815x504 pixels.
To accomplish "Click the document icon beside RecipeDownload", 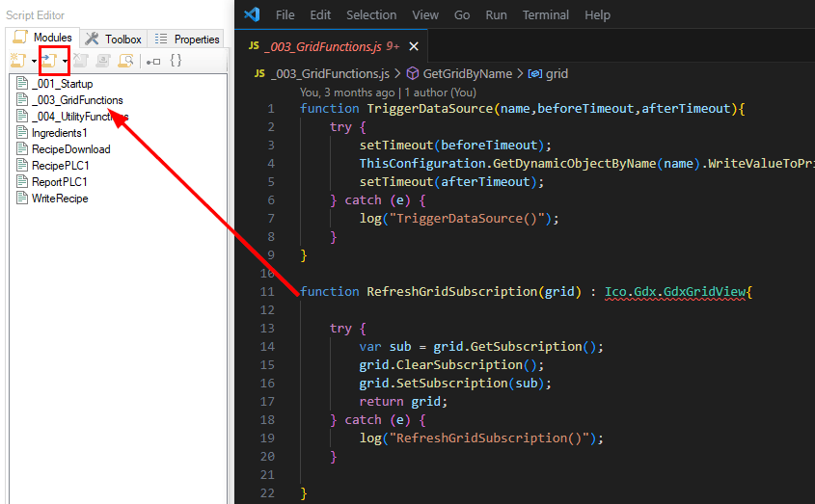I will (22, 148).
